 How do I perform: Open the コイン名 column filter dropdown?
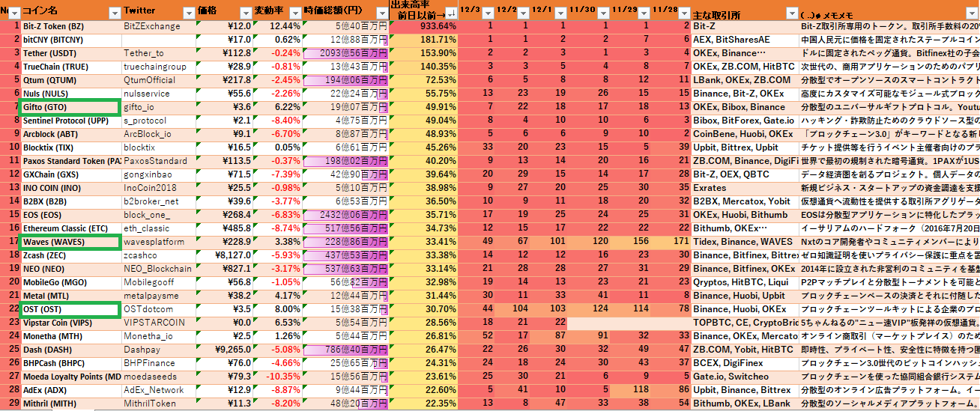pyautogui.click(x=115, y=13)
